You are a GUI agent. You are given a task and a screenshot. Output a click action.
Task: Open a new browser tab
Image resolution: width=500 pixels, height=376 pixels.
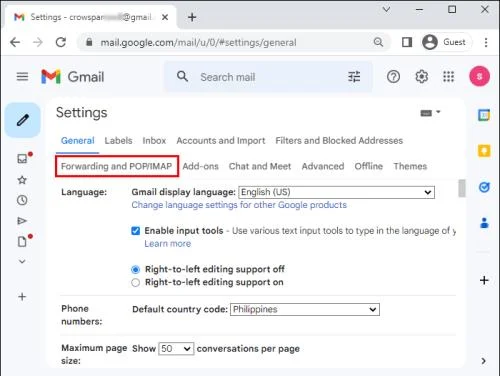click(192, 17)
